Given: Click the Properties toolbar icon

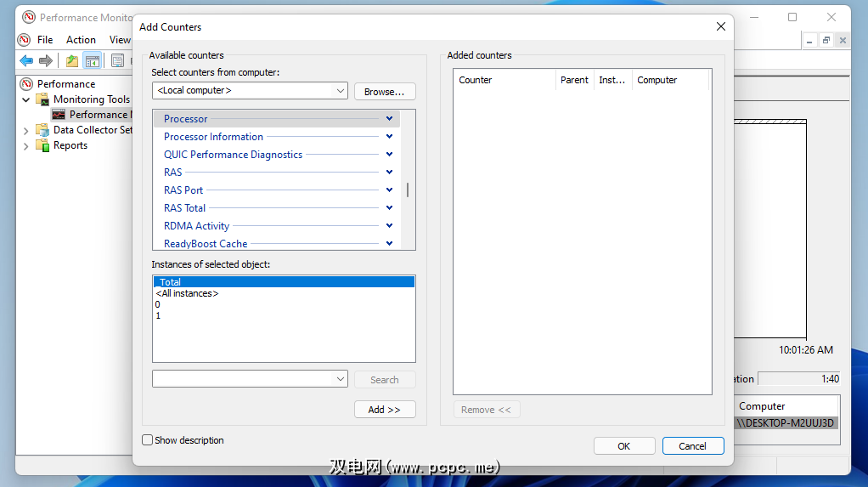Looking at the screenshot, I should click(x=117, y=60).
